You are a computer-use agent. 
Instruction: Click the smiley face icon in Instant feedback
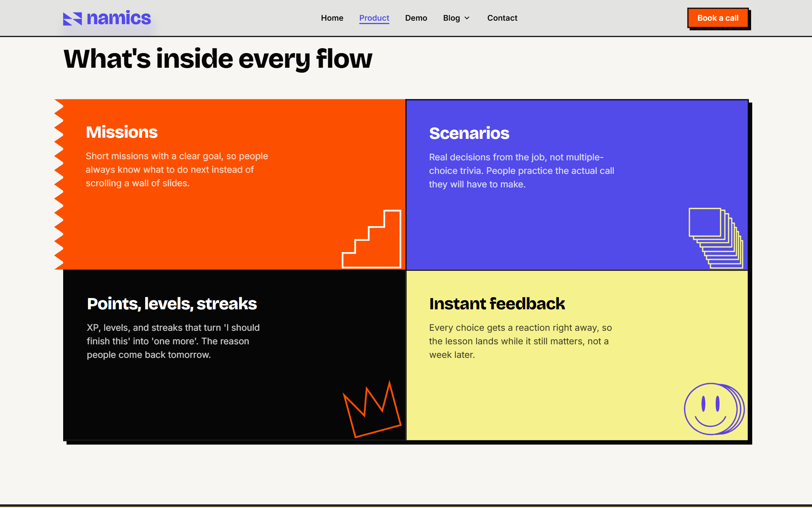(x=714, y=409)
